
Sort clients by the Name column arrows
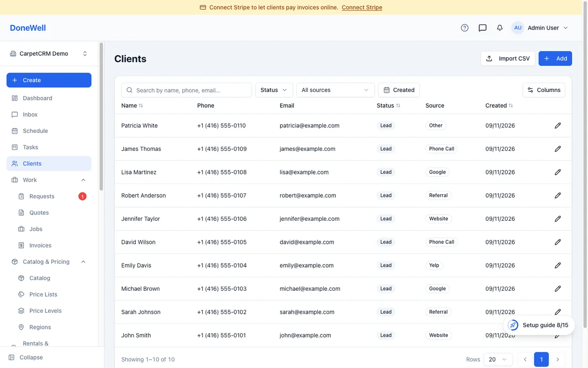(x=141, y=106)
